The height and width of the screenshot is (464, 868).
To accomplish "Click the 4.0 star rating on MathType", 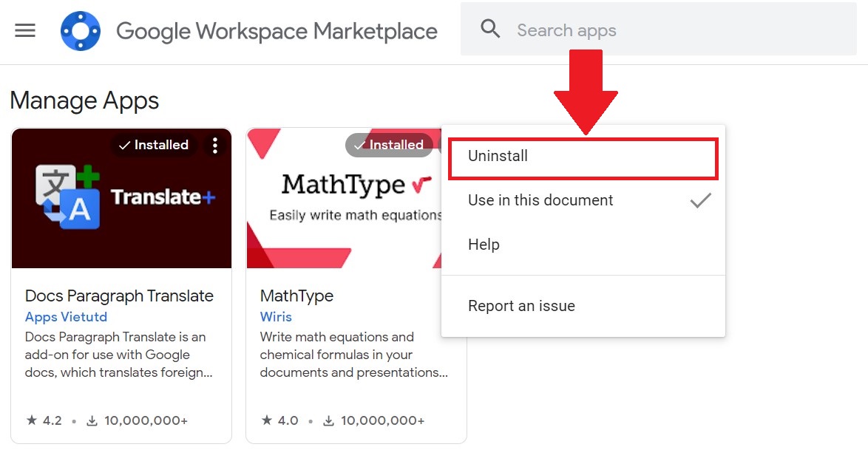I will [x=279, y=420].
